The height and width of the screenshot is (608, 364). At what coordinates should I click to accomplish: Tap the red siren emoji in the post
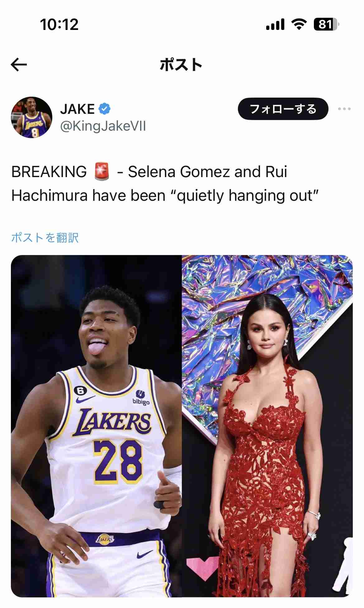click(x=102, y=171)
